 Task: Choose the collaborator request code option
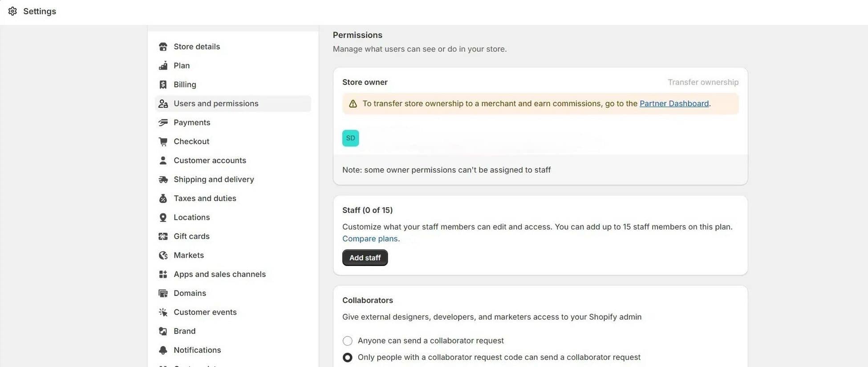coord(347,357)
